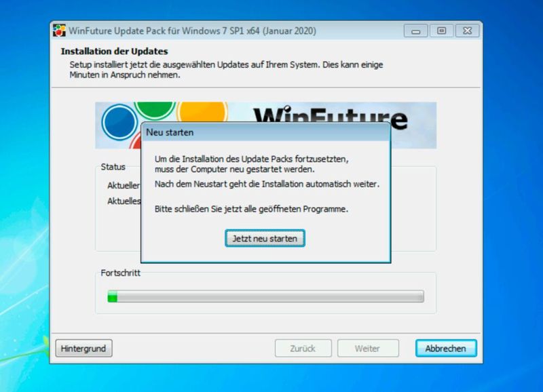
Task: Click the Aktueller status label
Action: click(124, 184)
